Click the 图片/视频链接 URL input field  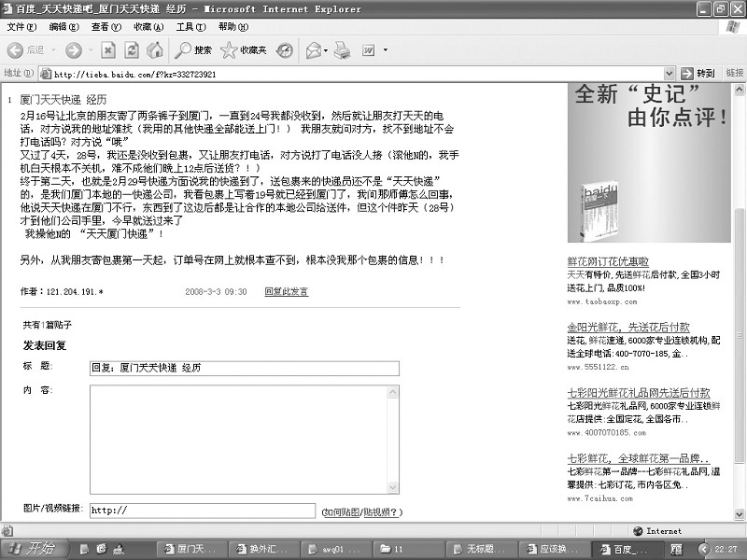[203, 511]
